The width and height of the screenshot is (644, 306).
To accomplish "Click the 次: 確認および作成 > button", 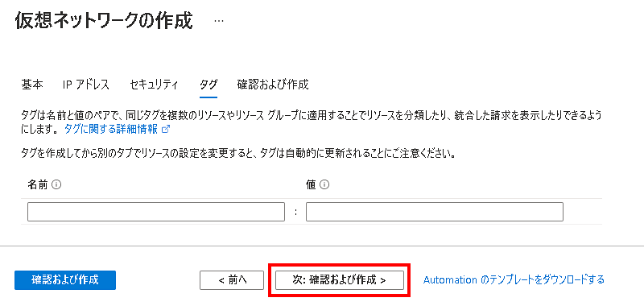I will (x=339, y=280).
